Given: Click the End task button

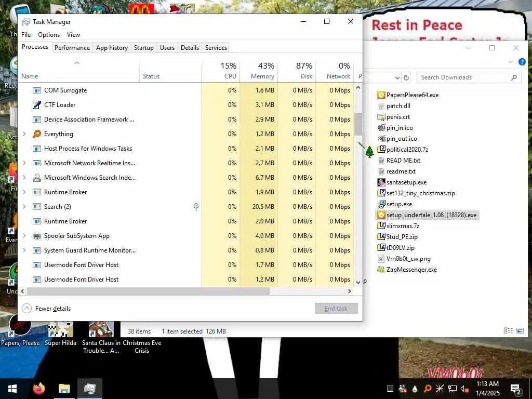Looking at the screenshot, I should coord(336,309).
